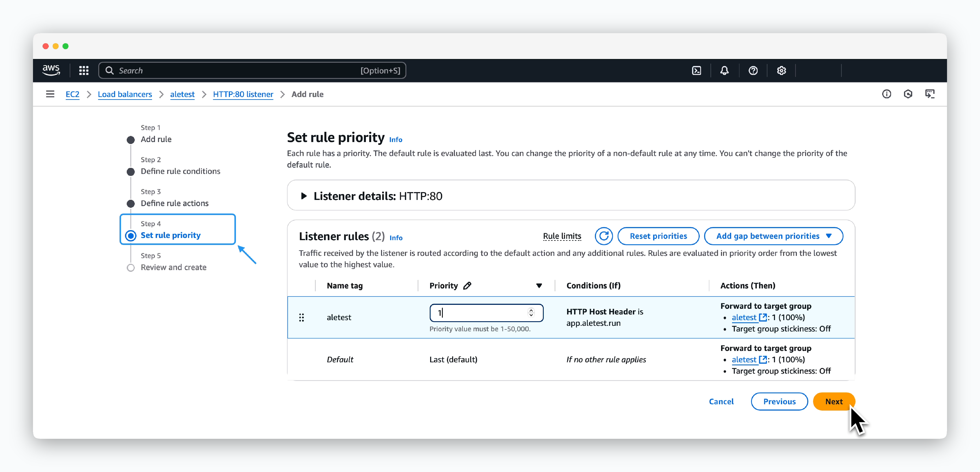
Task: Adjust the priority value stepper arrows
Action: (531, 312)
